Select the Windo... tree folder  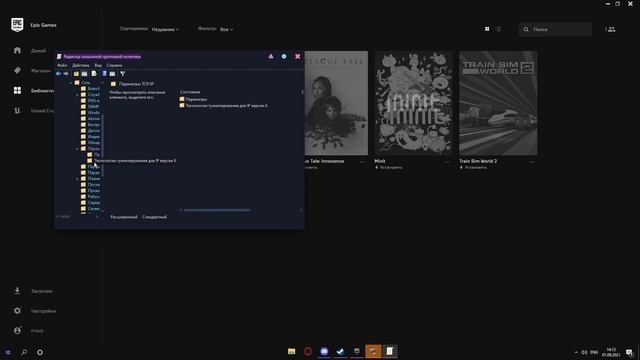pos(90,113)
